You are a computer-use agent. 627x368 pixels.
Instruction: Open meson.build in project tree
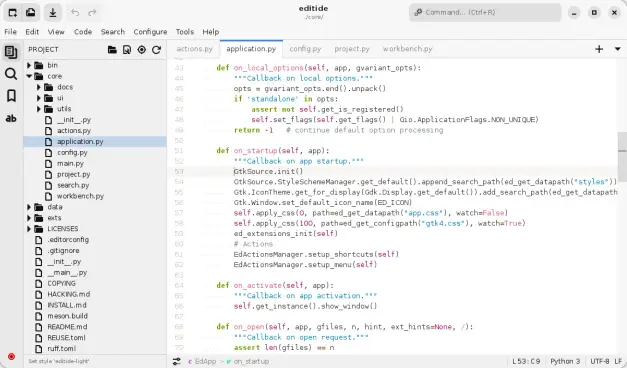click(68, 316)
